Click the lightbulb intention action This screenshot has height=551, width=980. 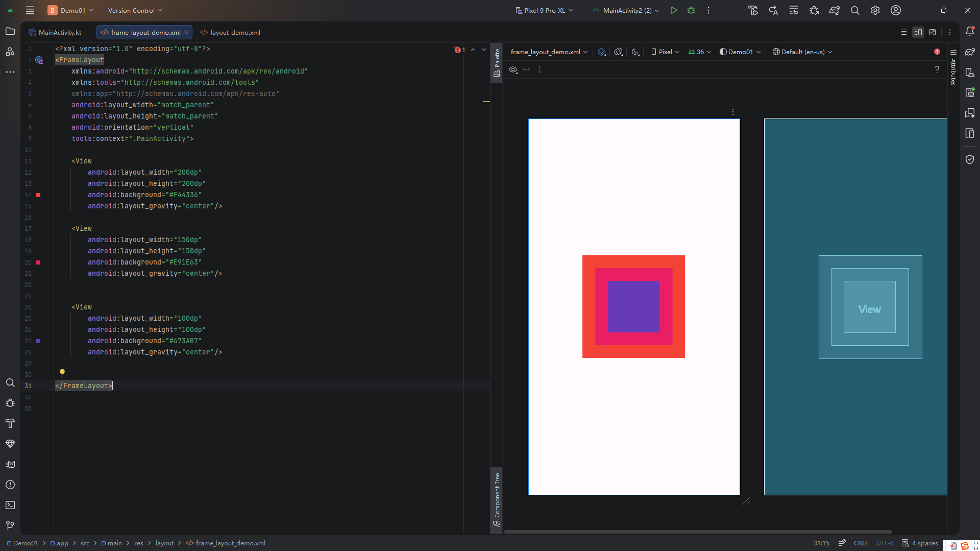pos(62,373)
